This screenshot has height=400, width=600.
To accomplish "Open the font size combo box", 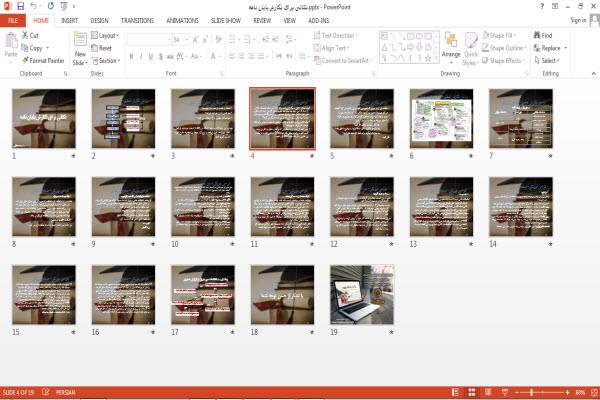I will pos(181,39).
